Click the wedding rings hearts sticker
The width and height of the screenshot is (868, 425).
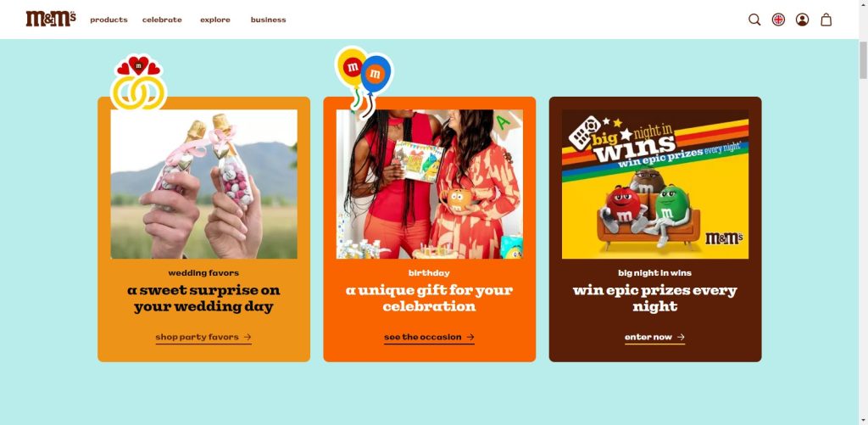[138, 82]
